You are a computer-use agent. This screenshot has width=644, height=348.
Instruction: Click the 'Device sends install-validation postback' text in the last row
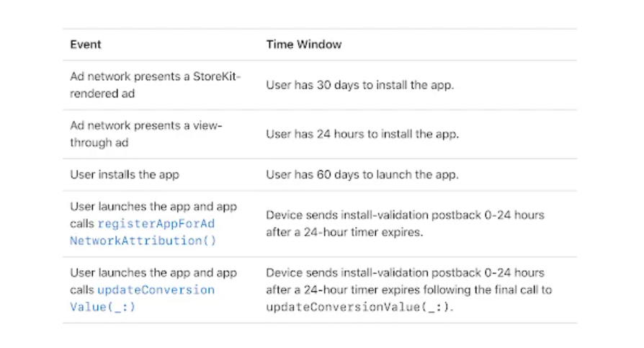click(373, 273)
